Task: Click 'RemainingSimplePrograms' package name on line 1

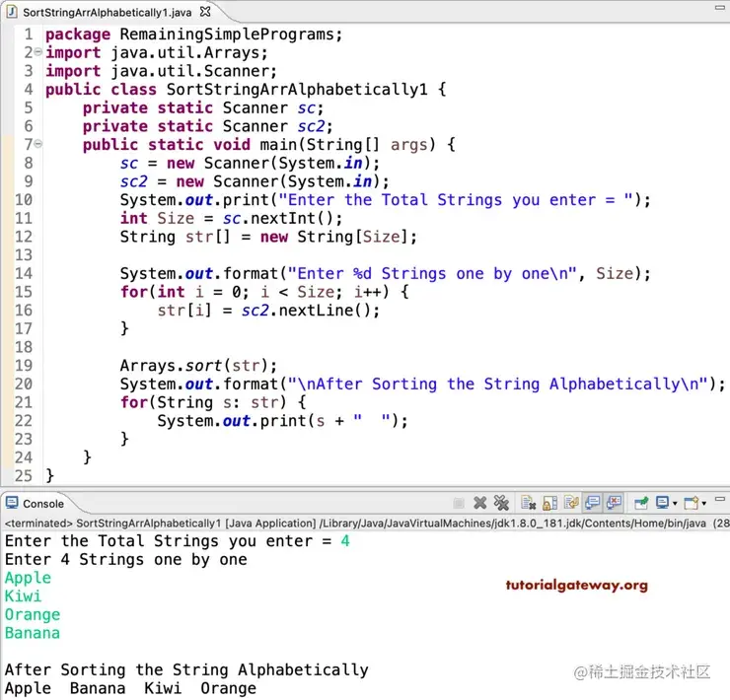Action: click(227, 35)
